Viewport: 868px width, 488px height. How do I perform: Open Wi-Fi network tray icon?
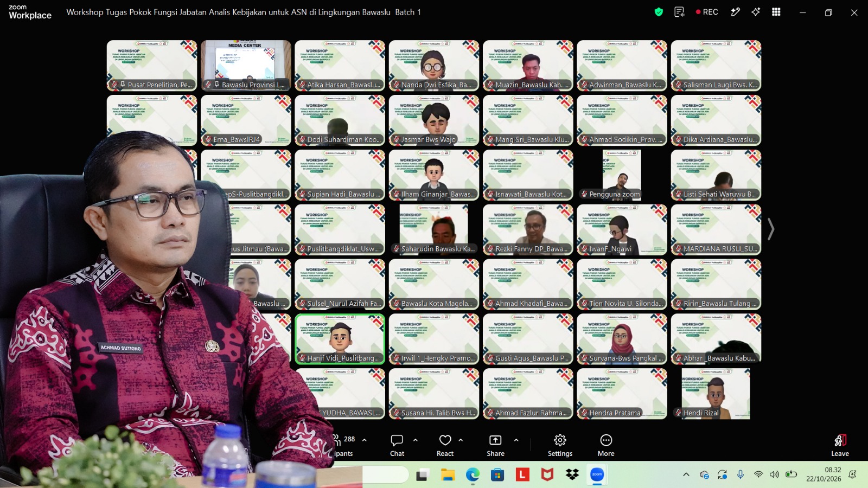[x=758, y=474]
